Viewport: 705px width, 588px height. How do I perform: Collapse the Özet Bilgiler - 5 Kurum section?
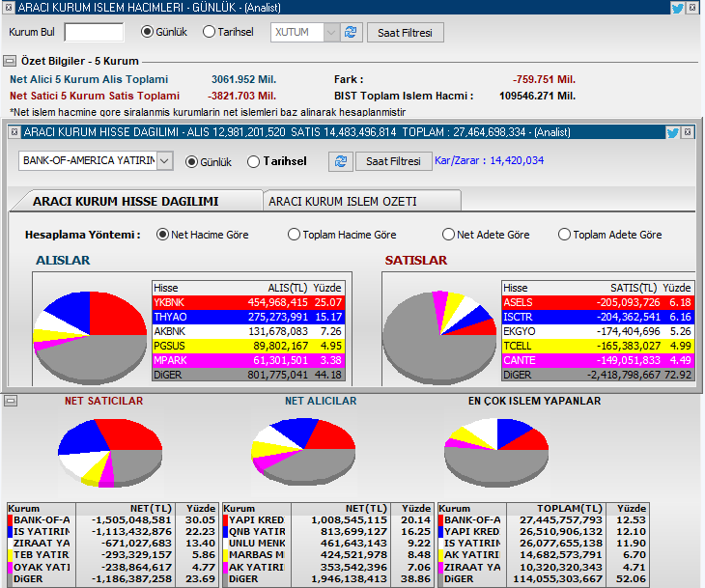10,61
